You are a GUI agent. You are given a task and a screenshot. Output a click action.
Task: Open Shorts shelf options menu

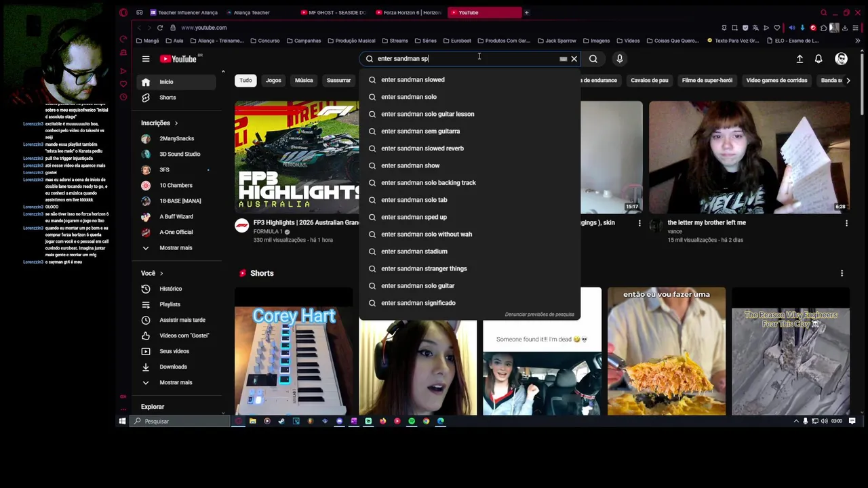pyautogui.click(x=842, y=273)
